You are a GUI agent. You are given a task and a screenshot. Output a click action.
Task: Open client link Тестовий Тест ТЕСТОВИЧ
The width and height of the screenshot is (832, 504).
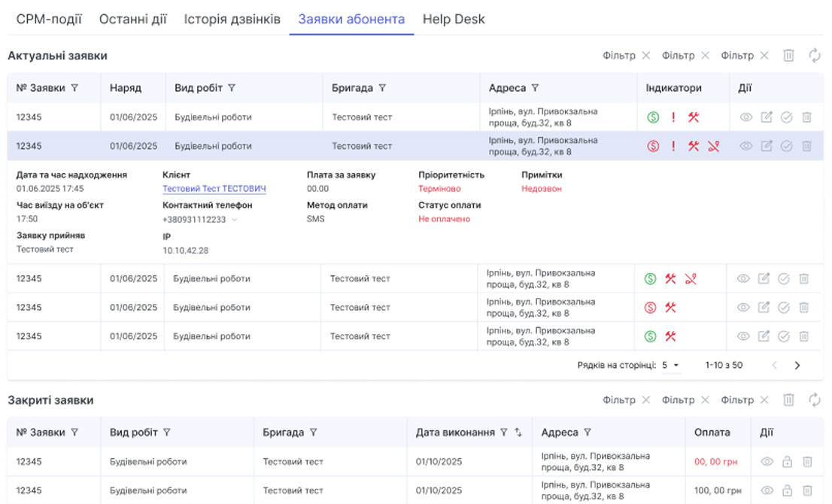click(x=214, y=189)
